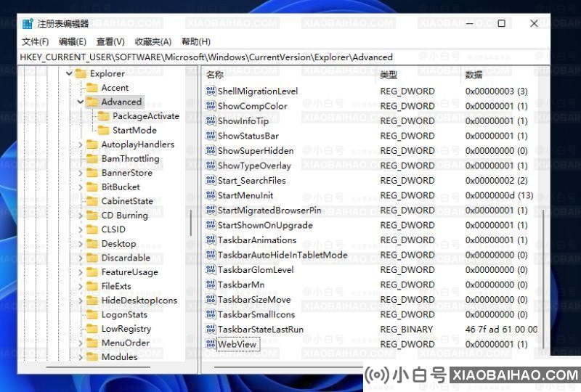Click the Registry Editor app icon in title bar
This screenshot has width=581, height=392.
28,24
